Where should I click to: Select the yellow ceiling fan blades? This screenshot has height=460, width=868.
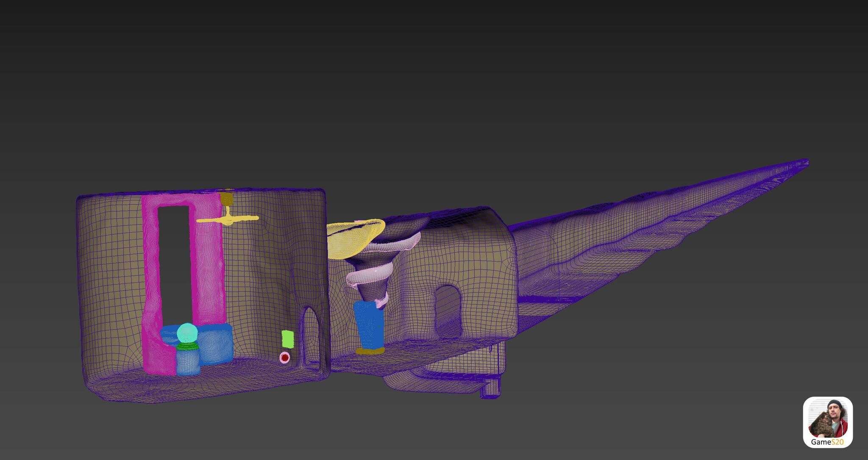[228, 219]
